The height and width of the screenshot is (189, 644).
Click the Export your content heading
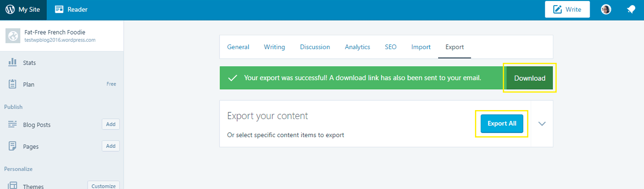coord(267,116)
